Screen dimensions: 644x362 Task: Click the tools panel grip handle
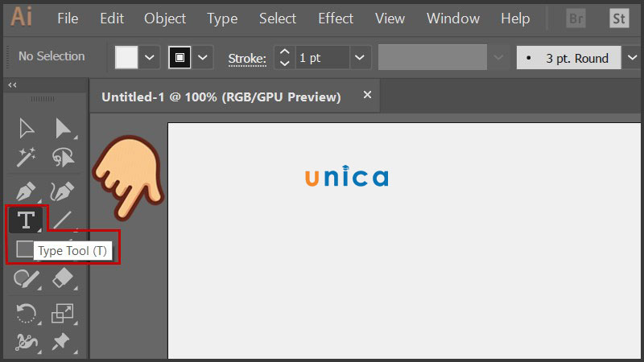pos(43,99)
